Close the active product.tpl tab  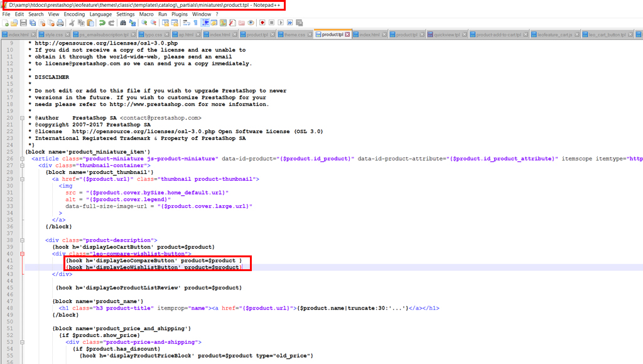[346, 35]
